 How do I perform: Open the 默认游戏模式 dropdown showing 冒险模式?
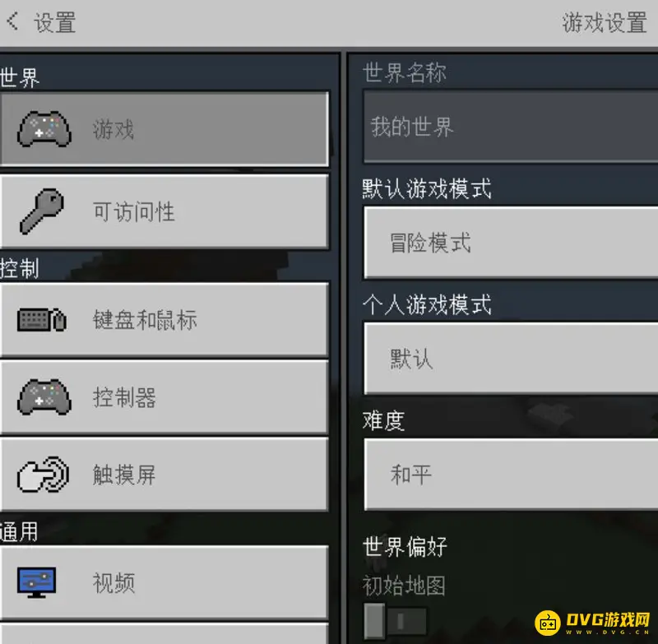point(511,243)
